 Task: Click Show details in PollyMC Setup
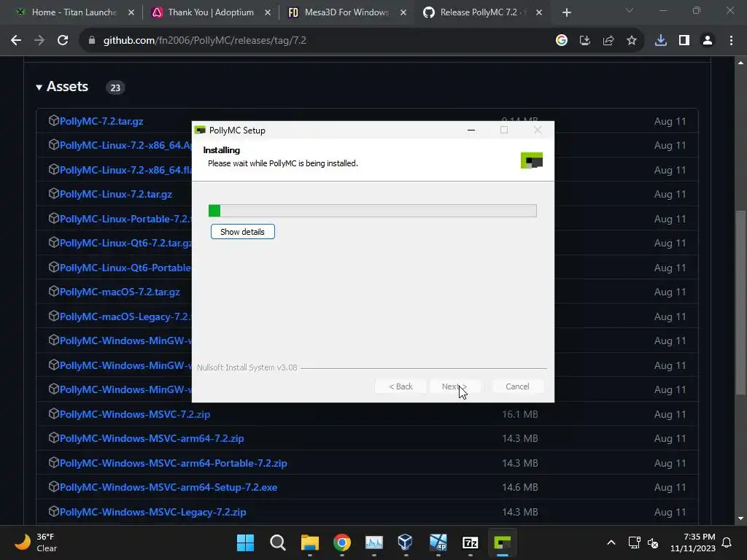tap(242, 232)
